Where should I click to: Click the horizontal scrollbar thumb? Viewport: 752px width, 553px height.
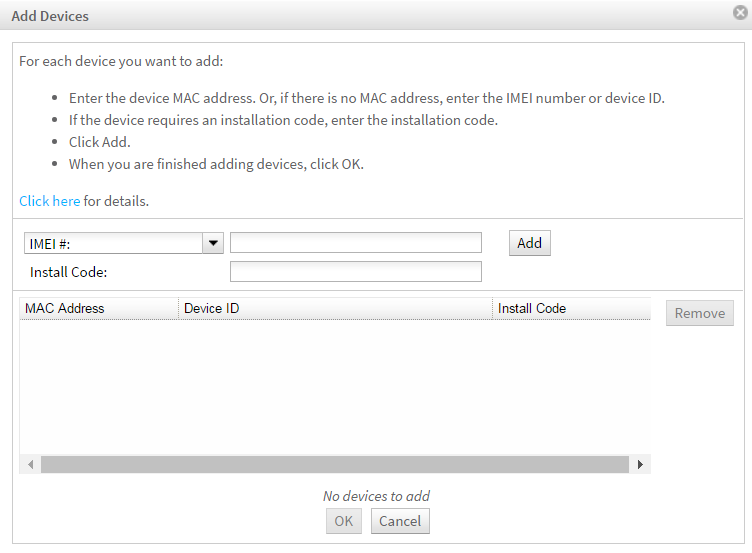335,464
